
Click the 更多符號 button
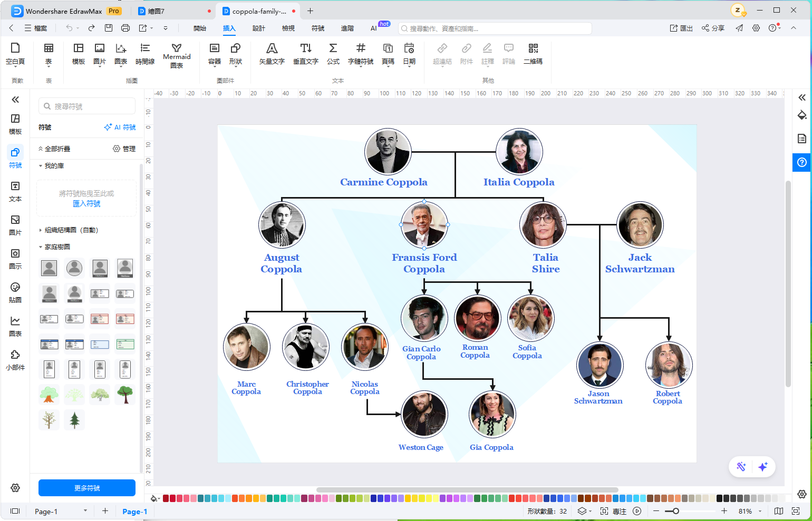[x=87, y=488]
